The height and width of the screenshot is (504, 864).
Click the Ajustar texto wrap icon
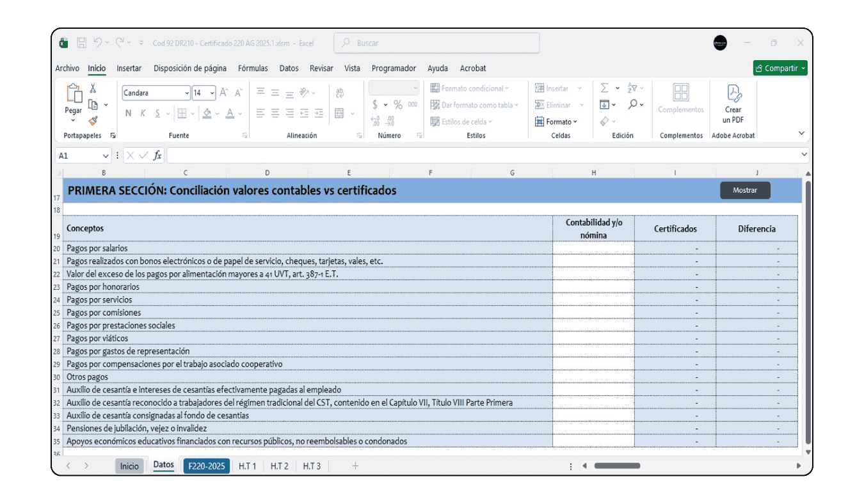point(340,92)
